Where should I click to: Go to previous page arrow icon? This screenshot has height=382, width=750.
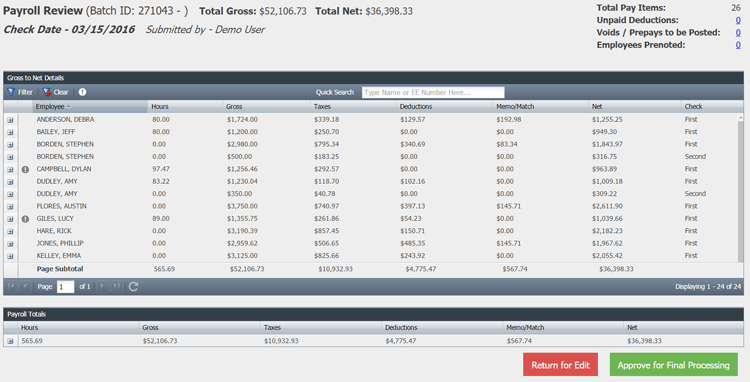[x=25, y=286]
